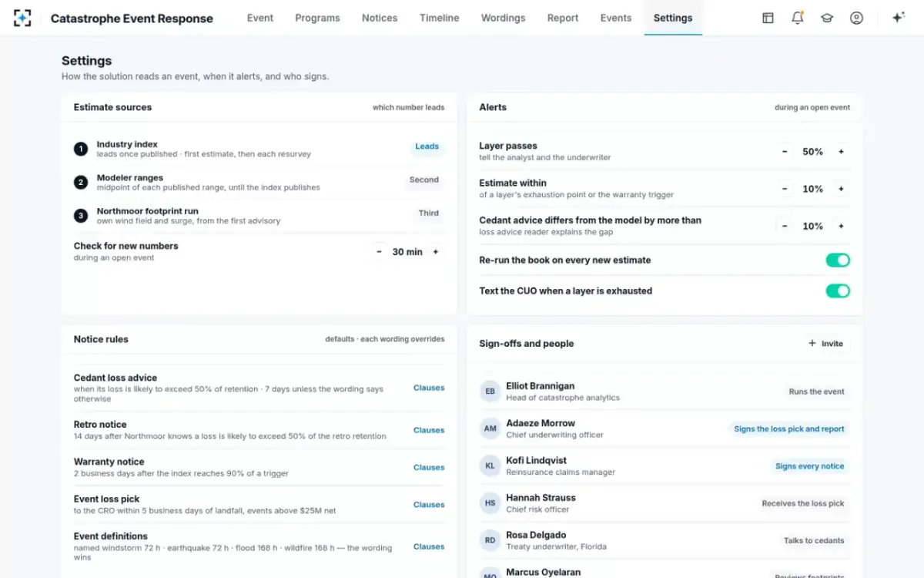Screen dimensions: 924x578
Task: Click Rosa Delgado's RD avatar
Action: coord(490,540)
